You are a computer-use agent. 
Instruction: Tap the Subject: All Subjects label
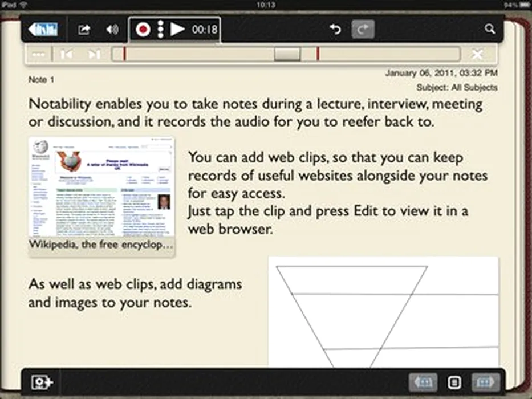click(x=457, y=88)
